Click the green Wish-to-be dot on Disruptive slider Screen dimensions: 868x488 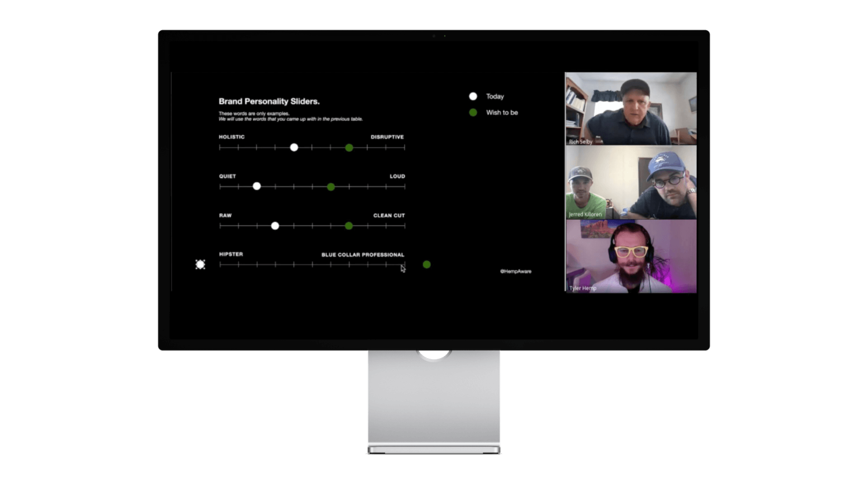349,148
